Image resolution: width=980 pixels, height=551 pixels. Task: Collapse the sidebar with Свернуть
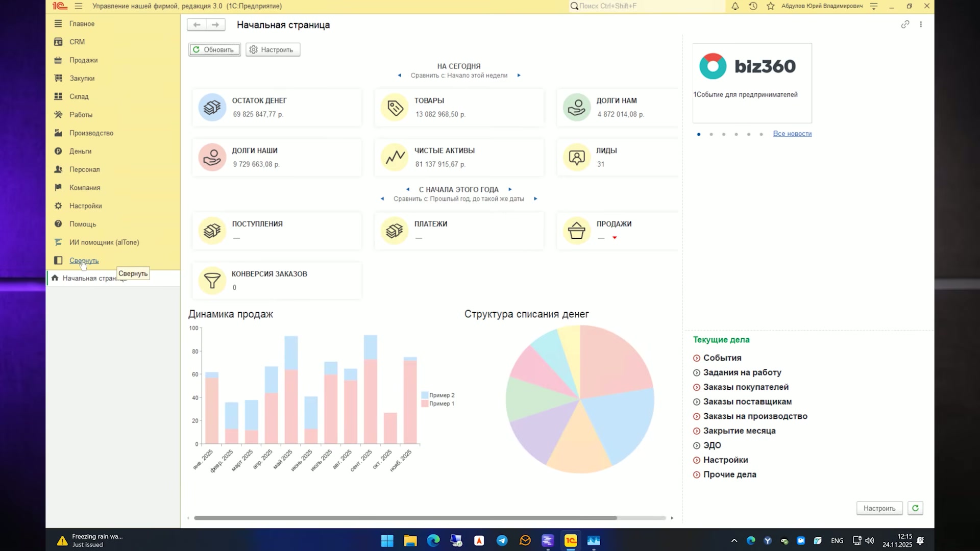click(84, 261)
